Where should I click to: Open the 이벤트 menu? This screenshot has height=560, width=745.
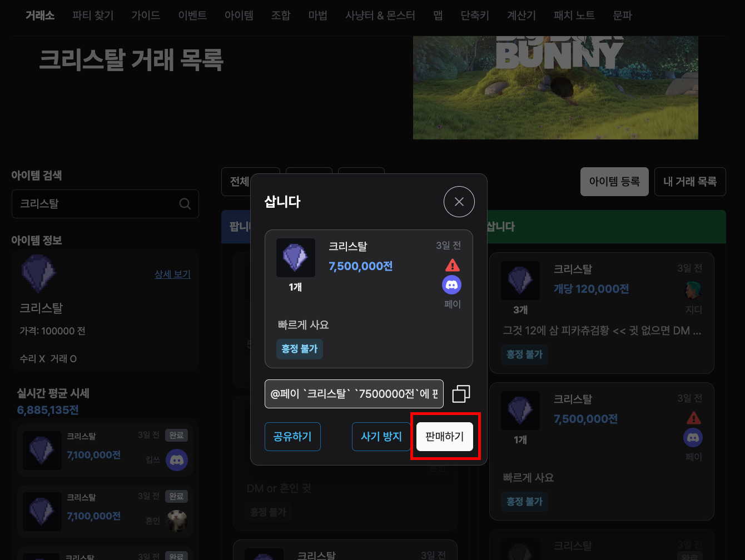tap(192, 16)
